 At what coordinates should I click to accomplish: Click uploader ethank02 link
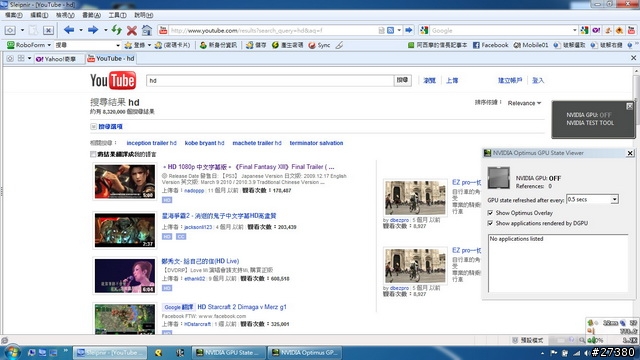point(194,279)
